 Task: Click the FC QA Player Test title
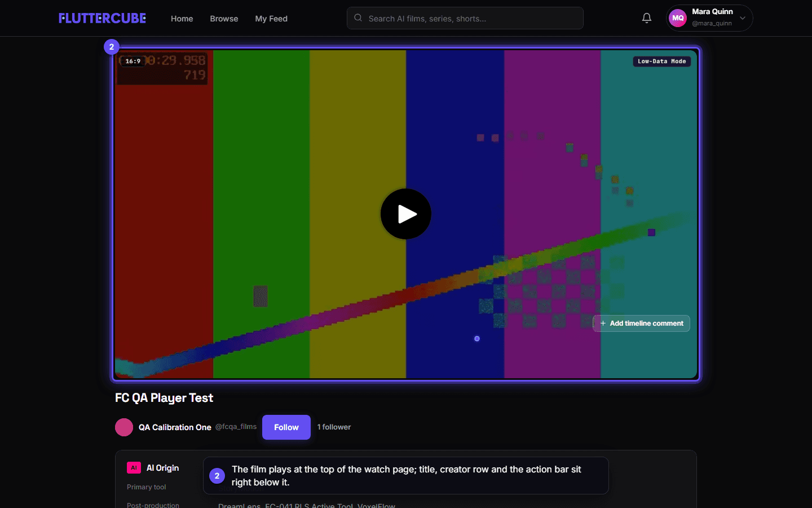click(164, 398)
